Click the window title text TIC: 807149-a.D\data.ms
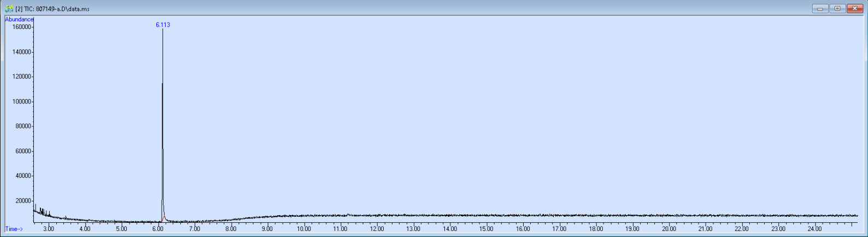Viewport: 868px width, 237px height. 56,9
